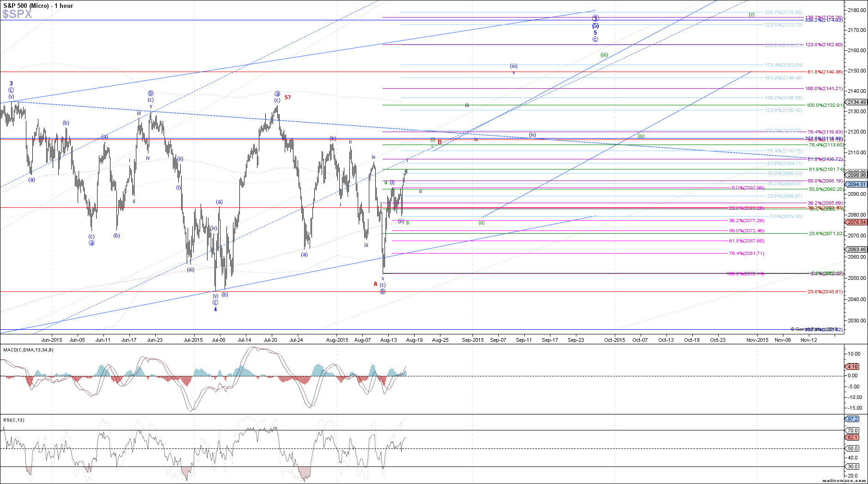Click the RSI 70.0 level label

click(x=853, y=430)
